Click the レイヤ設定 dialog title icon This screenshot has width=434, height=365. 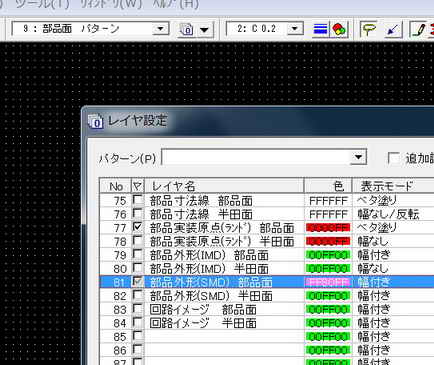[x=96, y=121]
